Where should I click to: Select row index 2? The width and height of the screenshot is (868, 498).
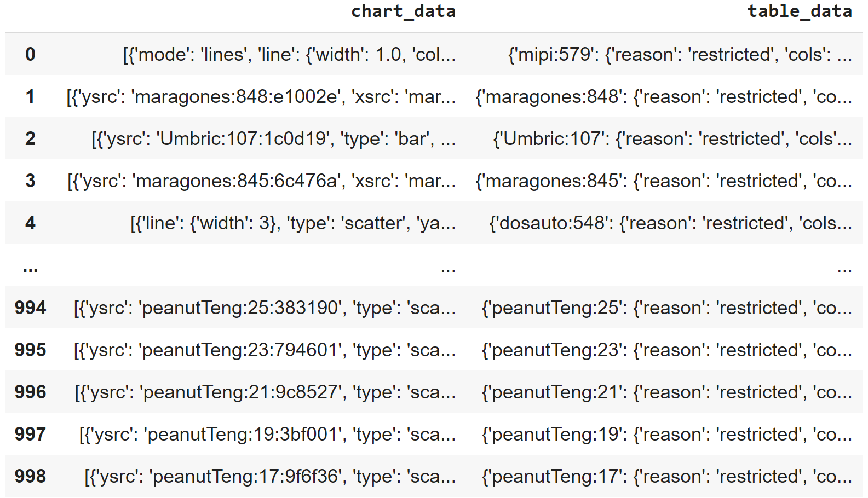(x=30, y=138)
